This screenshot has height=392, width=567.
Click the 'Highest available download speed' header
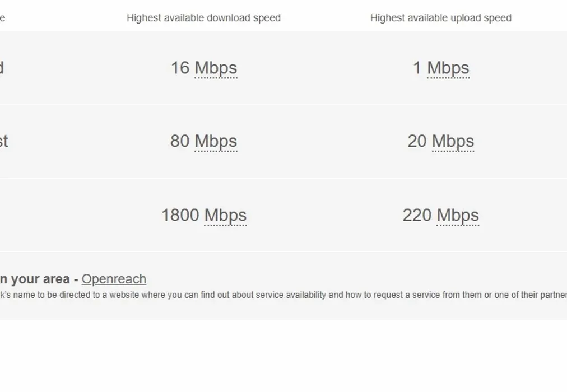(203, 18)
